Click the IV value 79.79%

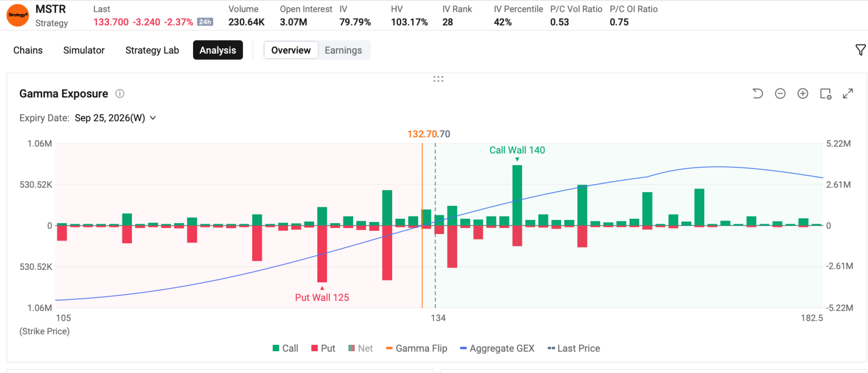(355, 22)
